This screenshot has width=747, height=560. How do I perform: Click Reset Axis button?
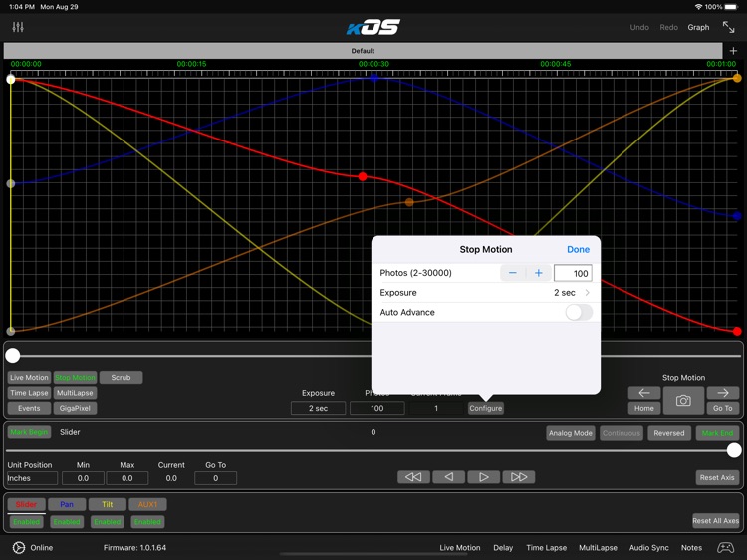point(717,477)
